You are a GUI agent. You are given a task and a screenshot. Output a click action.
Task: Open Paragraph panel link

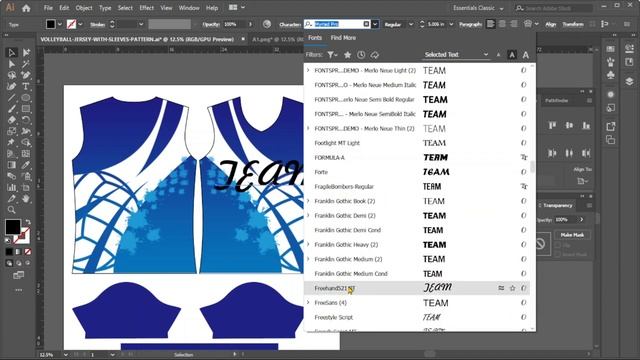pos(470,24)
